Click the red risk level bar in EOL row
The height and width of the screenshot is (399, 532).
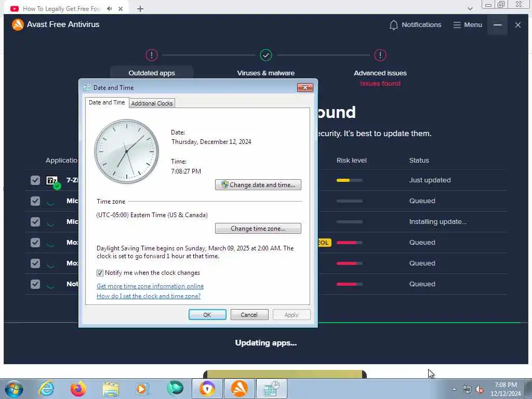pyautogui.click(x=350, y=243)
